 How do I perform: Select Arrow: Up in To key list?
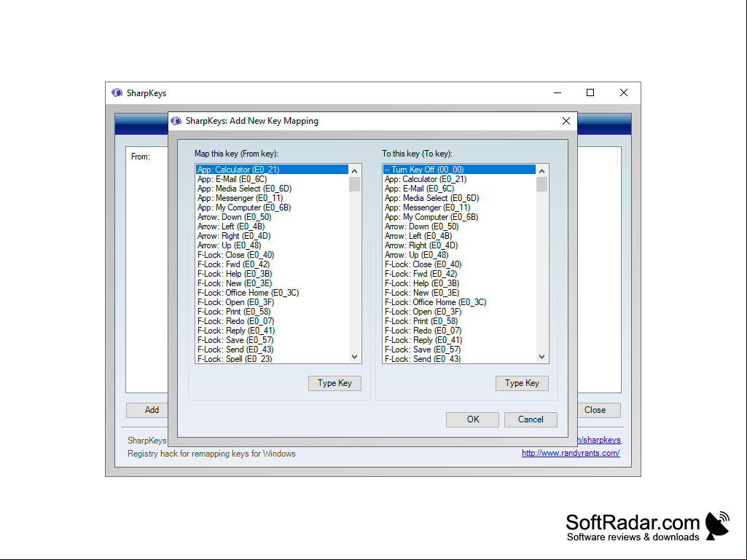pyautogui.click(x=459, y=255)
